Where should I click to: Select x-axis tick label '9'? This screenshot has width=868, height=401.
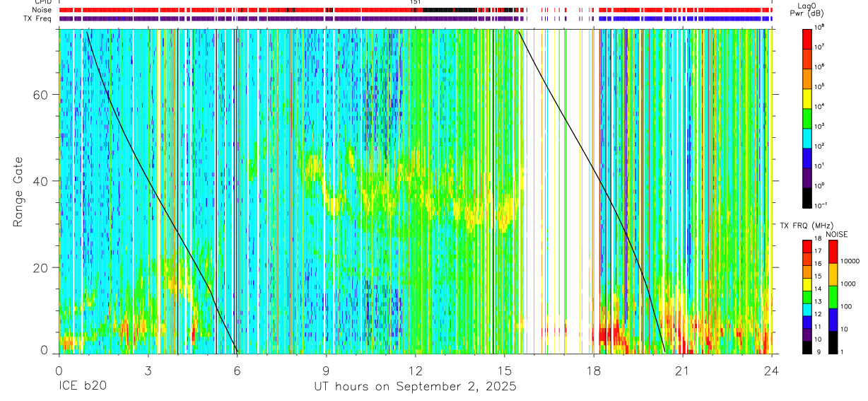pyautogui.click(x=326, y=370)
